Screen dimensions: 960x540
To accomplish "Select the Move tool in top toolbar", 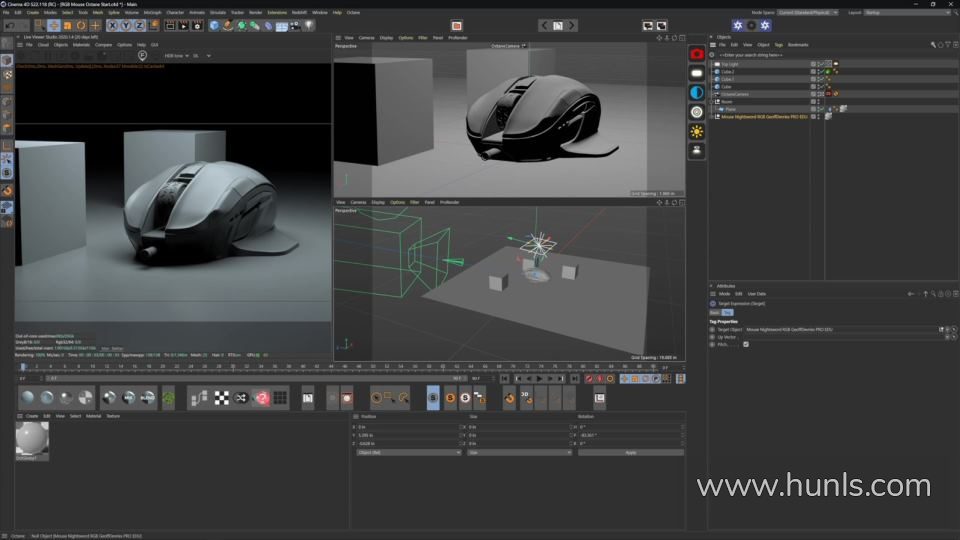I will [x=54, y=25].
